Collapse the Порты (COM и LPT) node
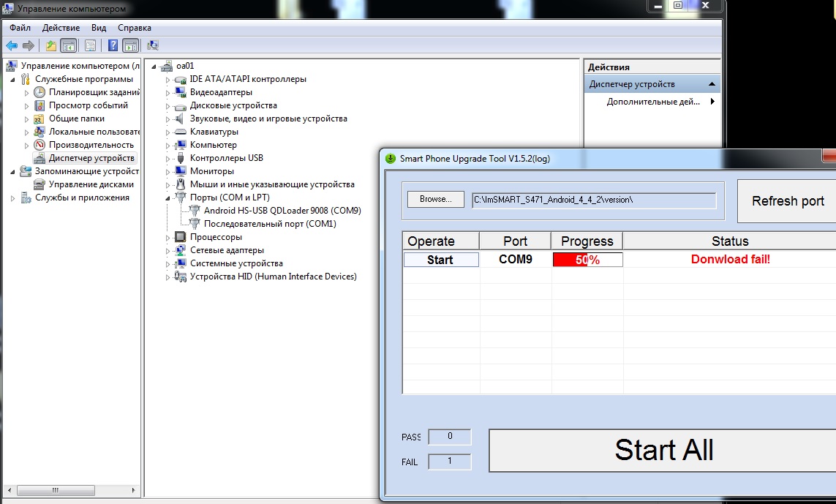 point(167,198)
